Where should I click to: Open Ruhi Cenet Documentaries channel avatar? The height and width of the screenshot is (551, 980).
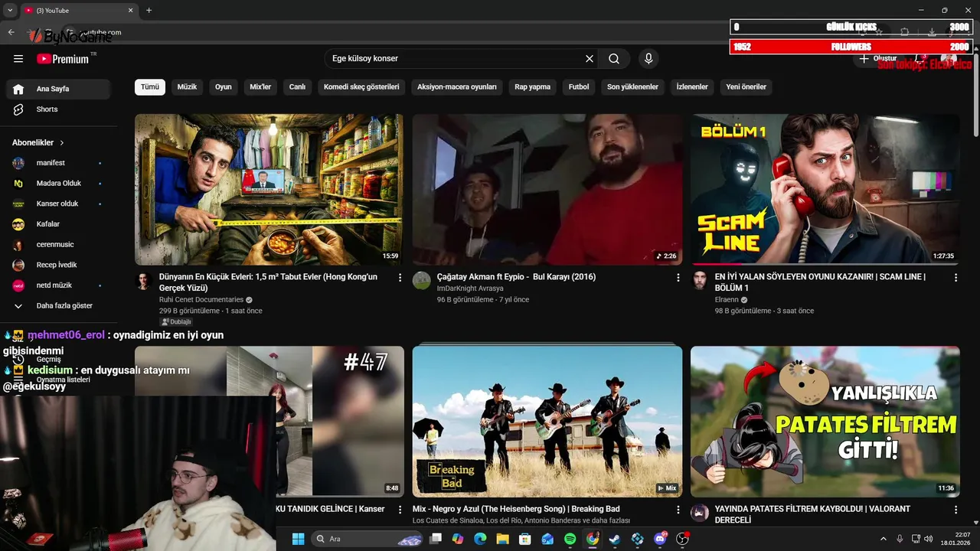(x=144, y=281)
